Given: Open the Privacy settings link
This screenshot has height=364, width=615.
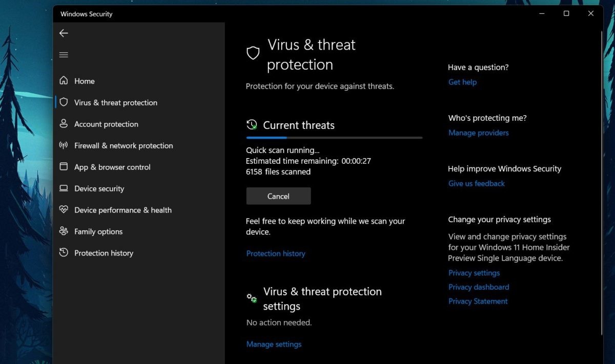Looking at the screenshot, I should tap(474, 273).
